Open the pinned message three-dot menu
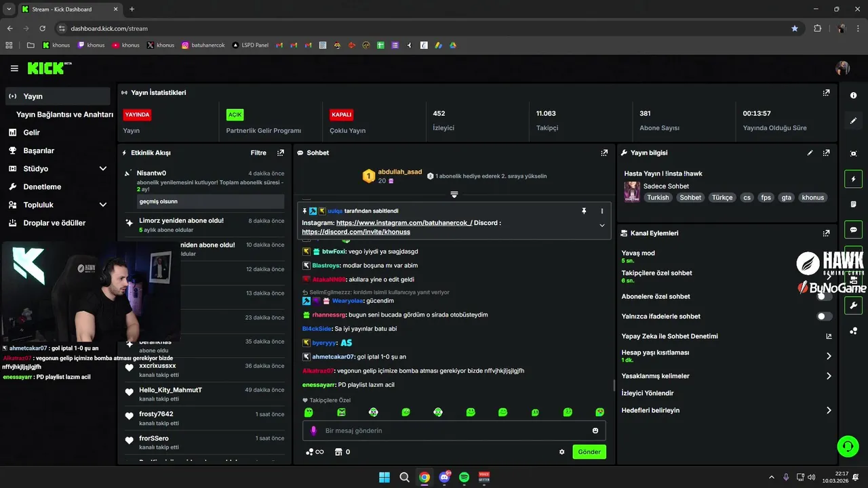The image size is (868, 488). (601, 211)
